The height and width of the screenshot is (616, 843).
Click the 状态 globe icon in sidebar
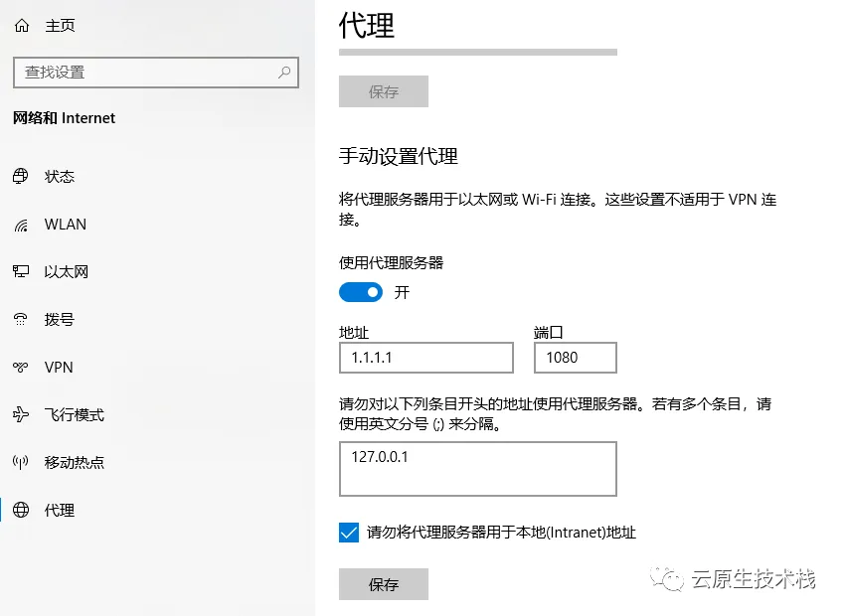point(21,176)
